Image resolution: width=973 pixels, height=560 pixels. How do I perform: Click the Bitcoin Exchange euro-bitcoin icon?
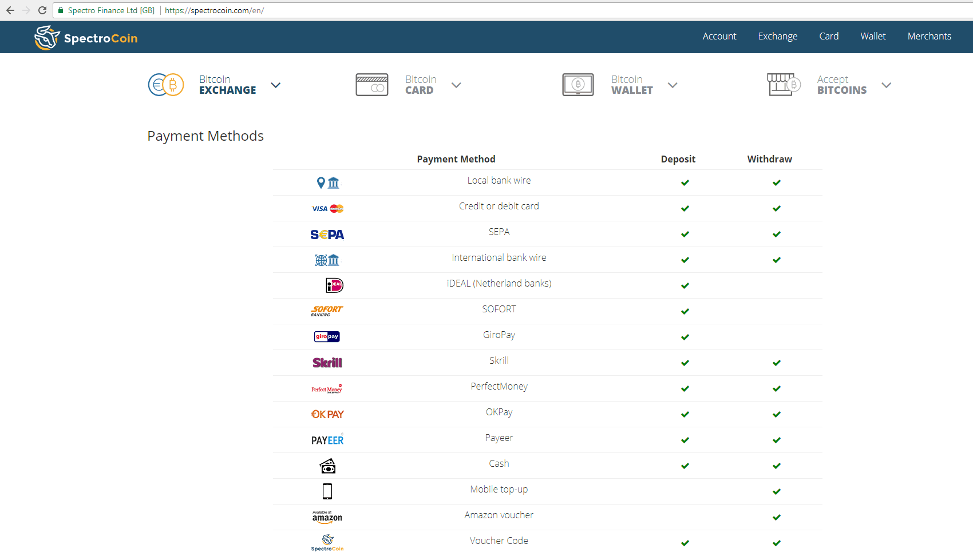tap(166, 85)
